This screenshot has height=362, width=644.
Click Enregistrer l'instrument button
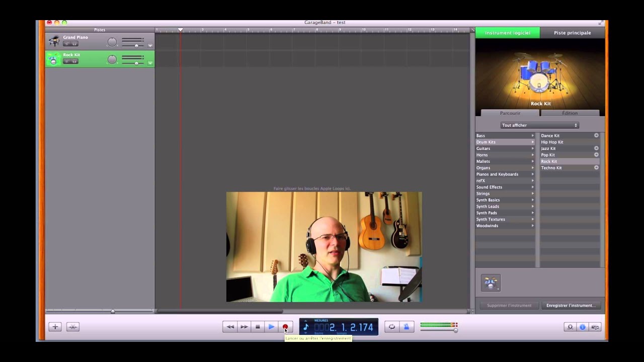tap(571, 305)
